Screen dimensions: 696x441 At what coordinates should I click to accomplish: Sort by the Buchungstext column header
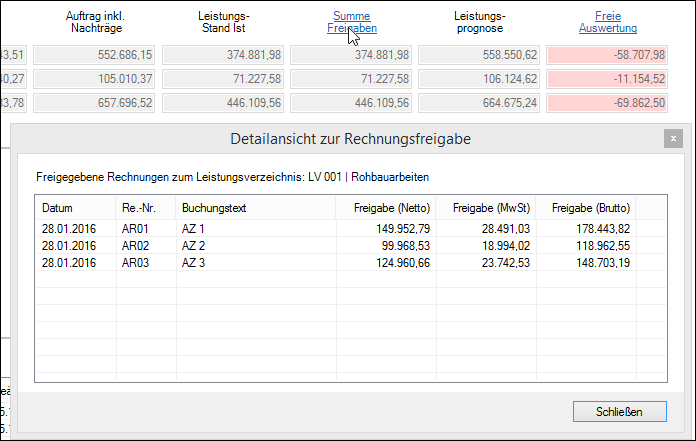tap(256, 208)
